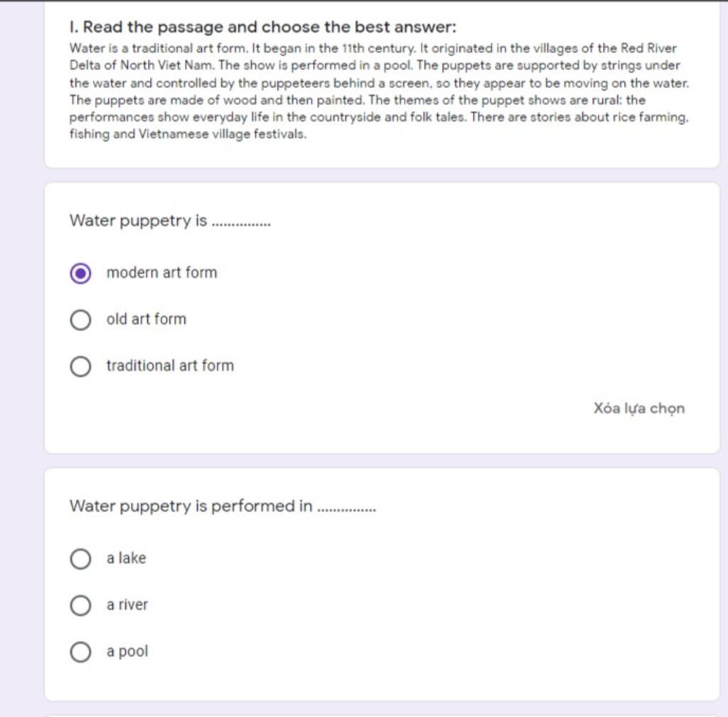
Task: Choose the "a river" radio button
Action: pos(80,605)
